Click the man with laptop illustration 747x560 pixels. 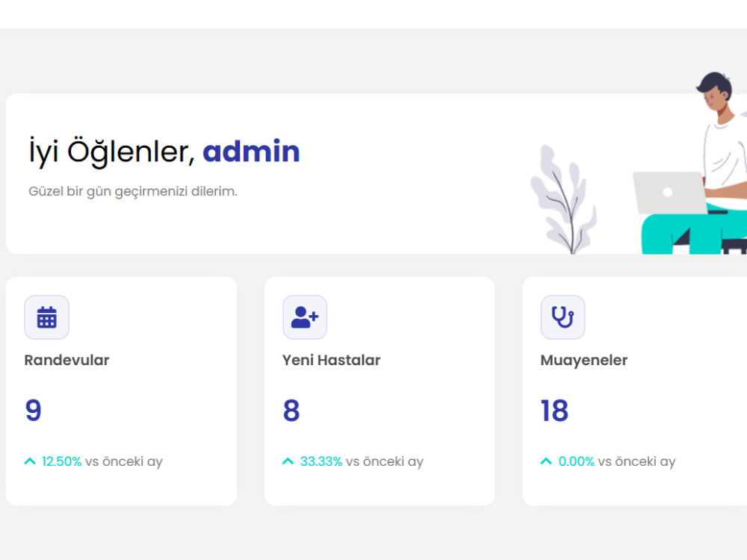coord(689,163)
